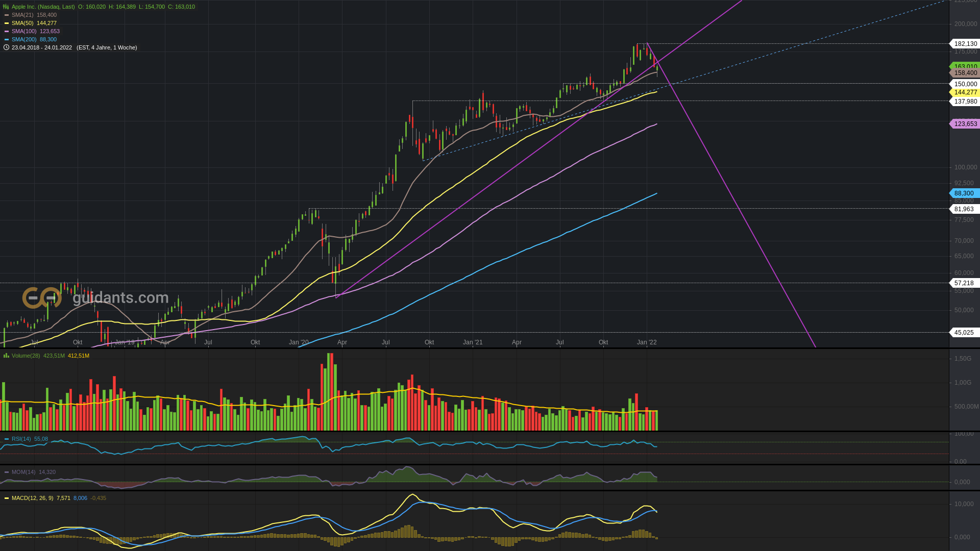Click the MACD(12, 26, 9) legend icon

point(7,498)
